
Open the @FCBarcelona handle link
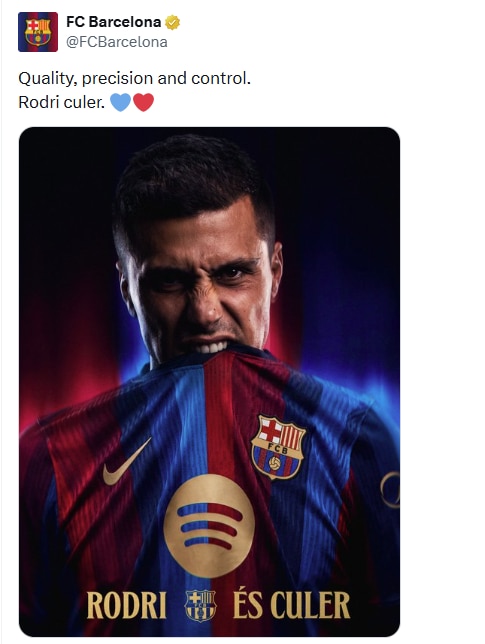[x=117, y=42]
